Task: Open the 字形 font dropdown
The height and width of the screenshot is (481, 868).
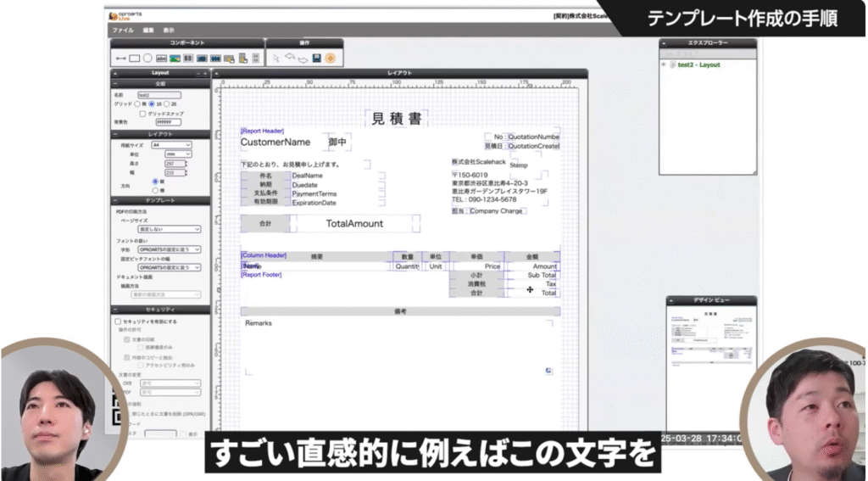Action: click(169, 249)
